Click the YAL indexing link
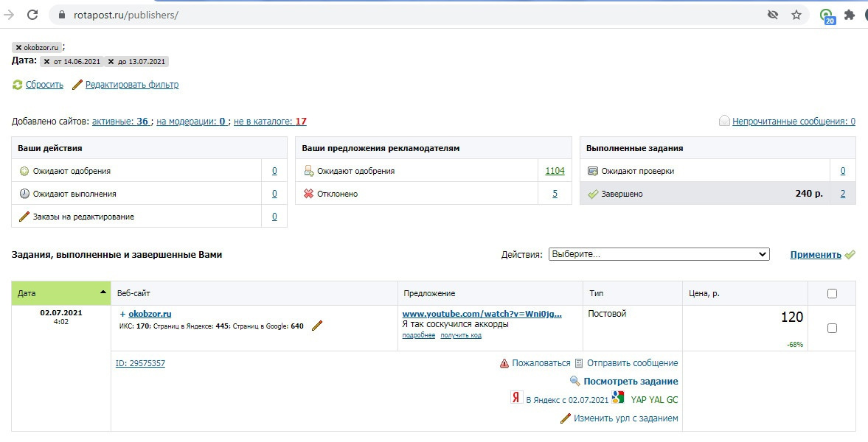 click(656, 400)
